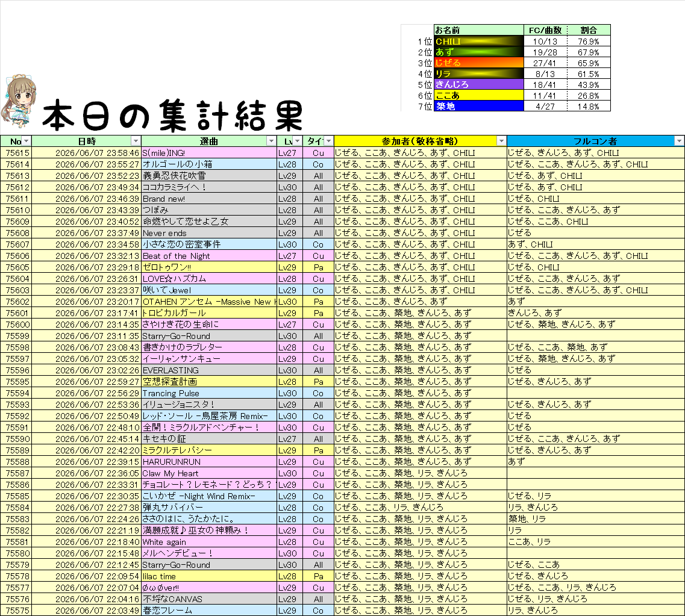The height and width of the screenshot is (616, 685).
Task: Select the song cell S(mile)ING!
Action: click(209, 153)
